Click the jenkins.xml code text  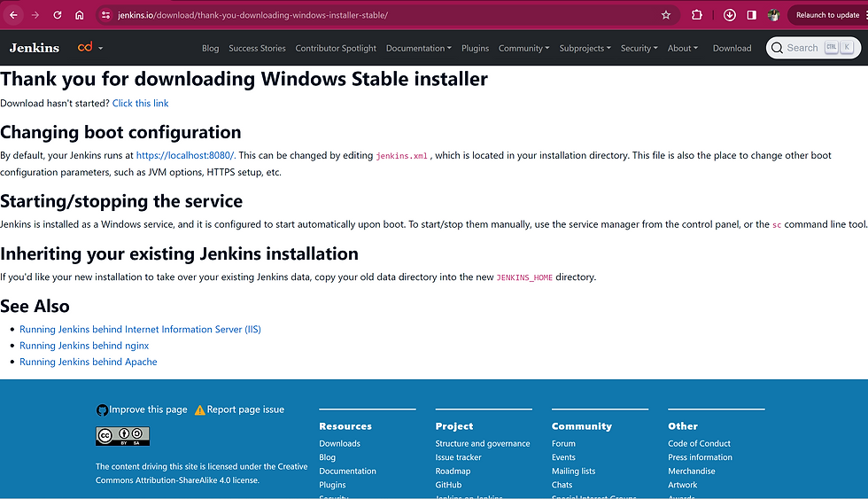tap(402, 156)
